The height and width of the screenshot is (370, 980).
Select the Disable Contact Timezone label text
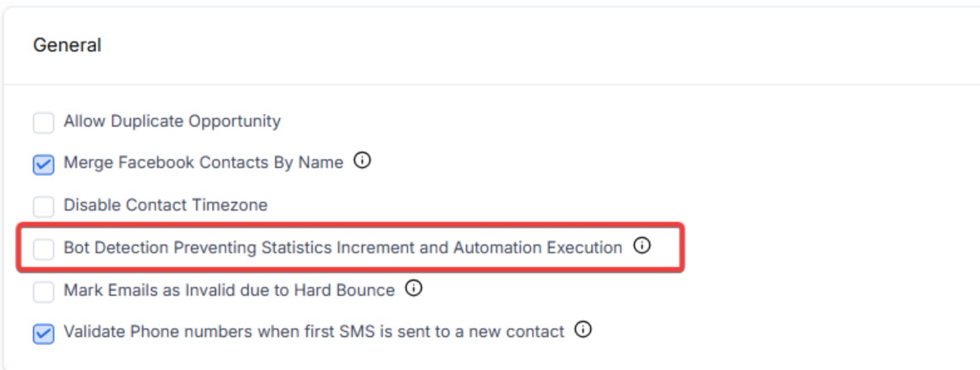click(x=165, y=205)
